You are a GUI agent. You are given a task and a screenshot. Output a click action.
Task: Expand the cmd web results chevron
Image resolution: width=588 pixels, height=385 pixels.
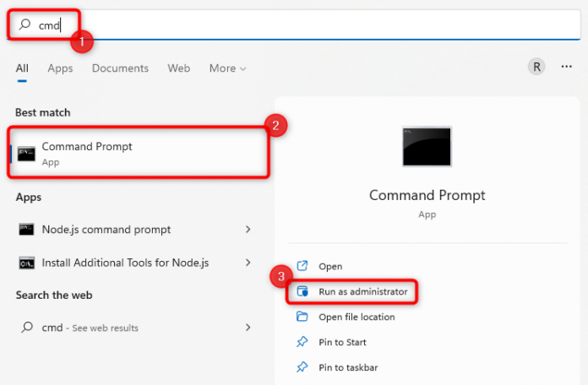[x=248, y=328]
